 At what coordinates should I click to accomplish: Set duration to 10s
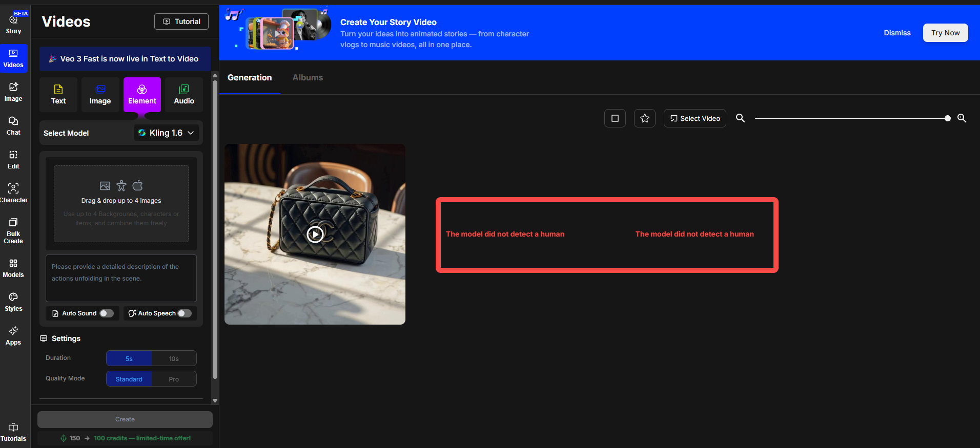coord(174,358)
